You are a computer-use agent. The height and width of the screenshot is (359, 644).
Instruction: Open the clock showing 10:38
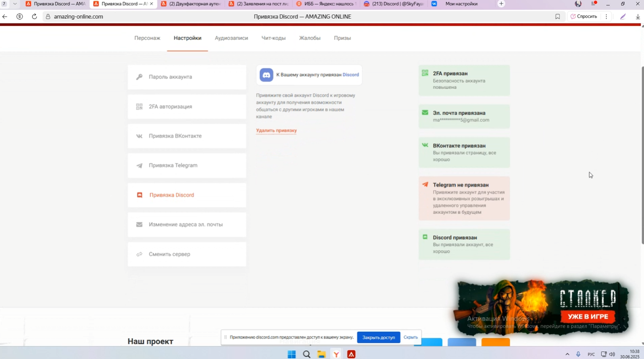631,354
